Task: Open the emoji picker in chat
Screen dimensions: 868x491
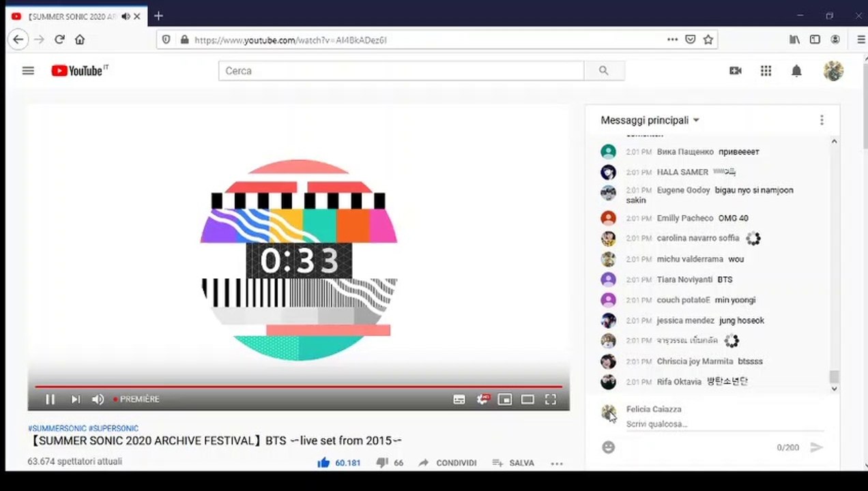Action: pyautogui.click(x=609, y=447)
